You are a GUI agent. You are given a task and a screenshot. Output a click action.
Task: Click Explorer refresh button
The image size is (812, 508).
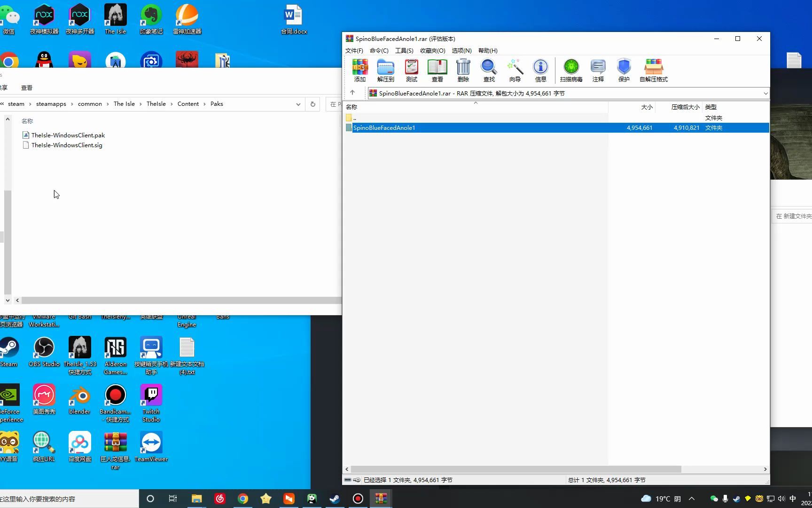313,104
